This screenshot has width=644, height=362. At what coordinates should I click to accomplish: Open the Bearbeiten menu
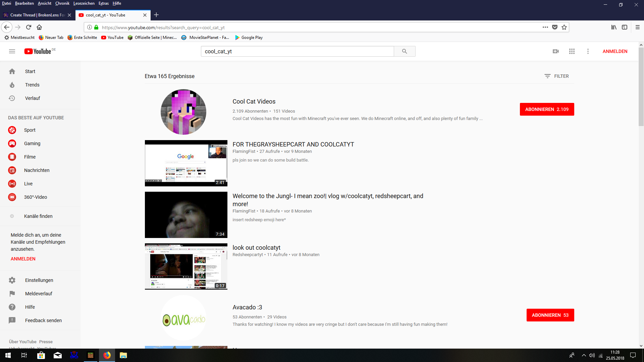click(24, 3)
